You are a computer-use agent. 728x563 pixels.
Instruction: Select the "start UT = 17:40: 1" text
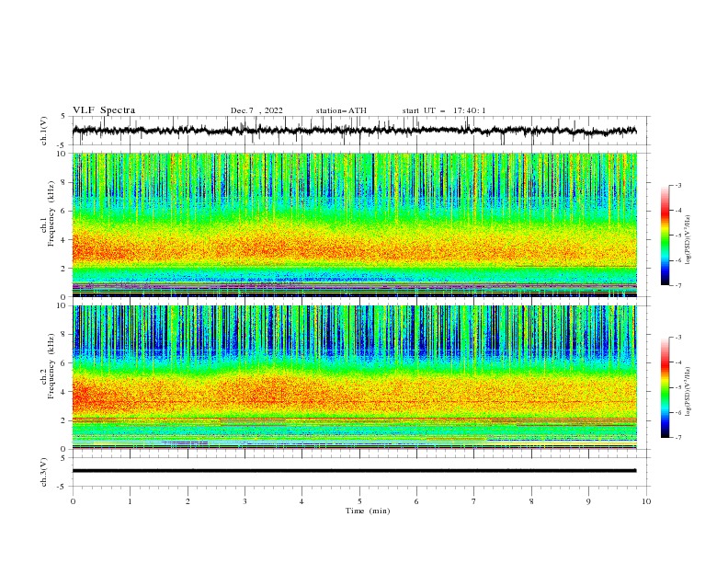click(444, 110)
